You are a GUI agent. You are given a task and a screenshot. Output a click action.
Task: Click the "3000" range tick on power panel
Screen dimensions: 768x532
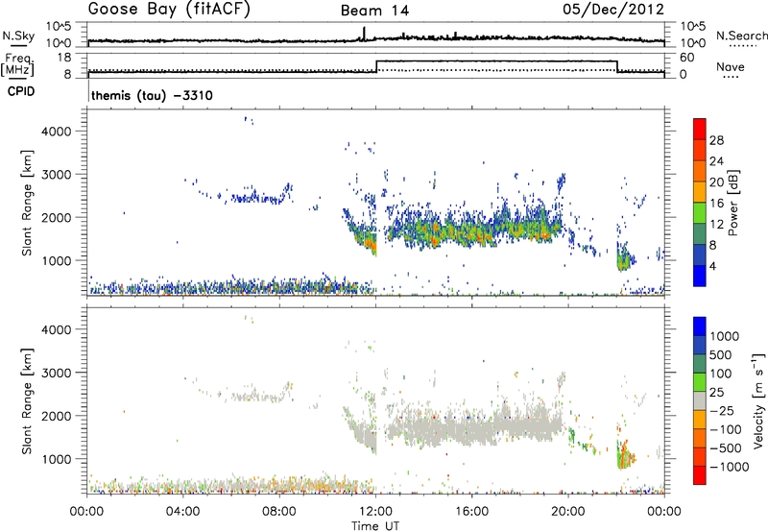(x=57, y=175)
